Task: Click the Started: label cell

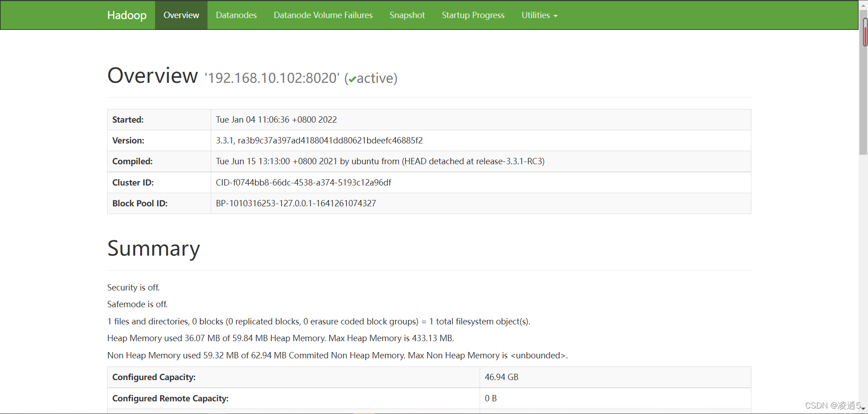Action: coord(159,119)
